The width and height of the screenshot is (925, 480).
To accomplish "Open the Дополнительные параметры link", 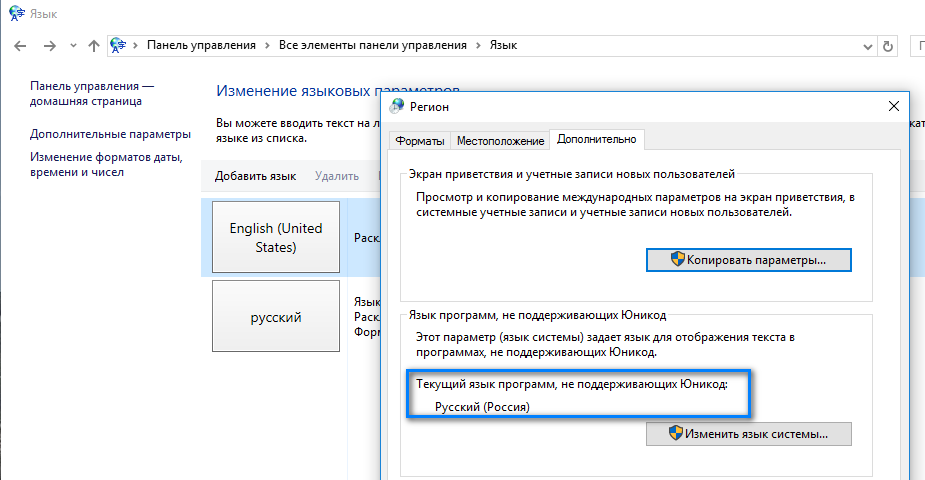I will [x=110, y=134].
